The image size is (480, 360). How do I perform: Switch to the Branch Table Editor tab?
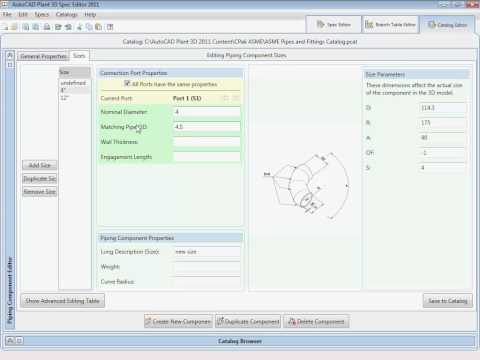pos(390,24)
